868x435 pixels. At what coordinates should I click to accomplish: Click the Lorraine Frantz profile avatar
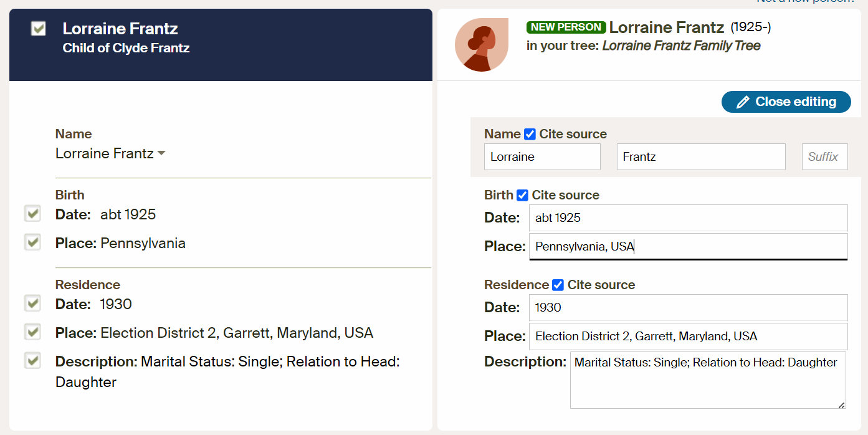point(481,45)
